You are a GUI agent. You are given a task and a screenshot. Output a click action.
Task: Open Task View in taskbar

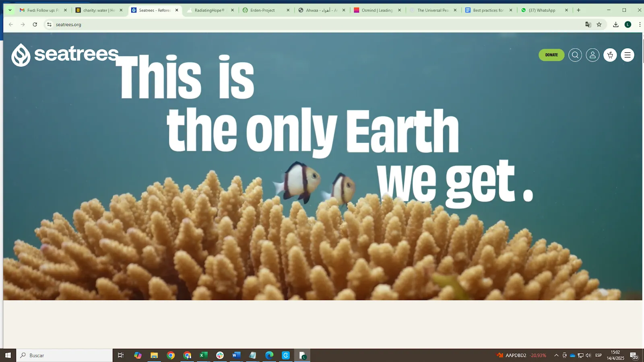click(120, 355)
